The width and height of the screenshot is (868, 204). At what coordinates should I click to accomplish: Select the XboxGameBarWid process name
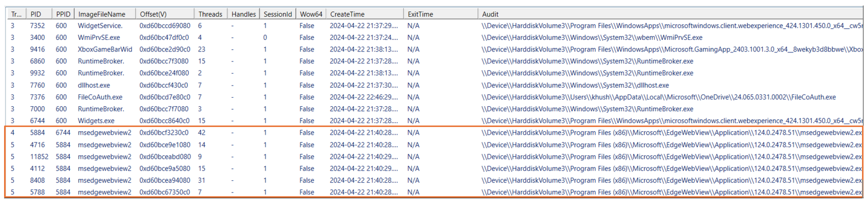105,49
